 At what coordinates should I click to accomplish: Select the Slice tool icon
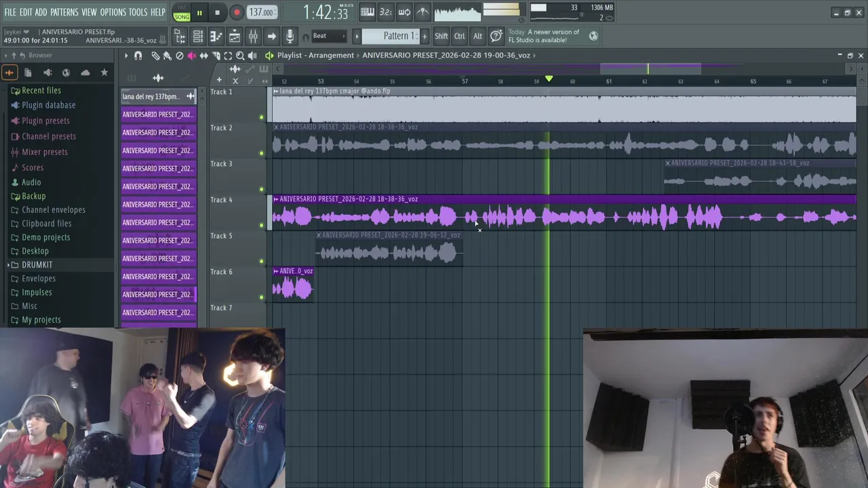click(x=216, y=56)
